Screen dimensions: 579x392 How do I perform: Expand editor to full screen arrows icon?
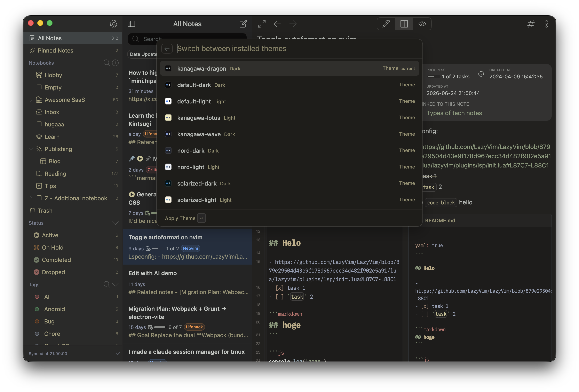(262, 24)
